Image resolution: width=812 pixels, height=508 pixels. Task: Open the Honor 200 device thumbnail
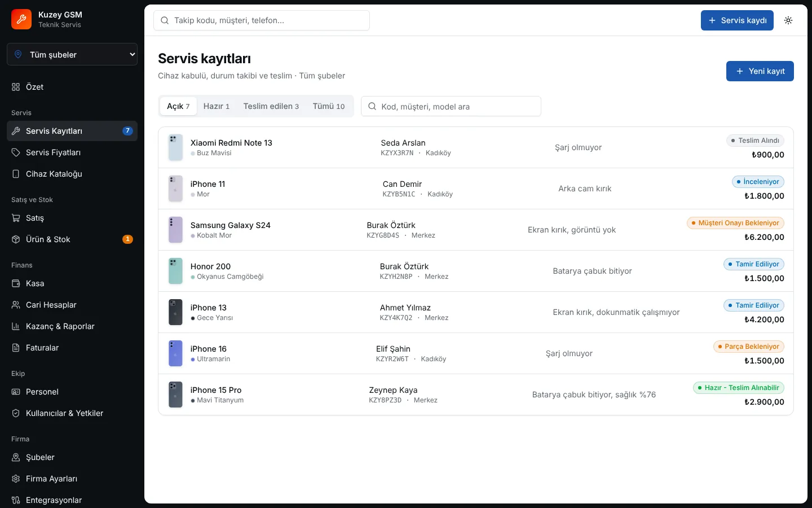point(175,271)
